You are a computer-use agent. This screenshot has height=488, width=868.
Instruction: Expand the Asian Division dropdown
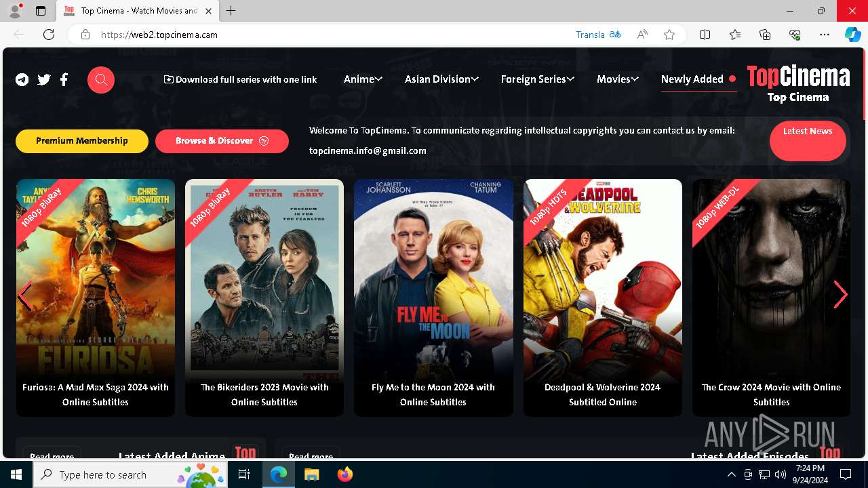point(441,79)
